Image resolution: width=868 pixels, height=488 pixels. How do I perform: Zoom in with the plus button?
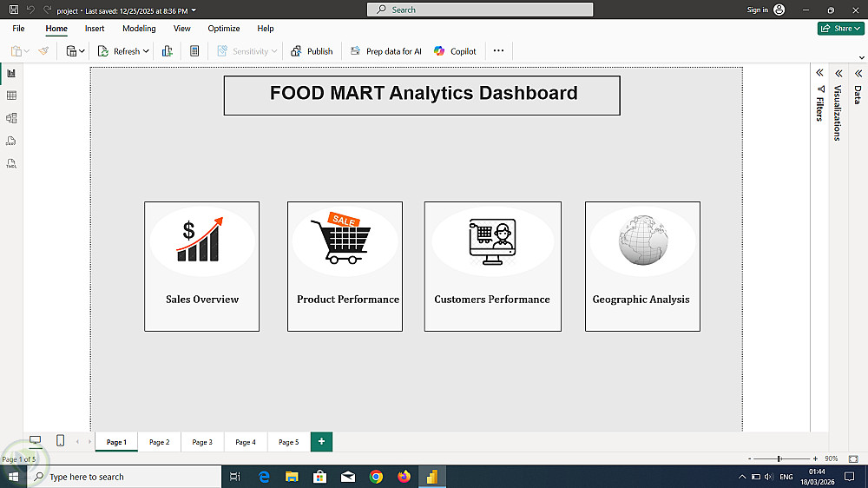[x=815, y=458]
